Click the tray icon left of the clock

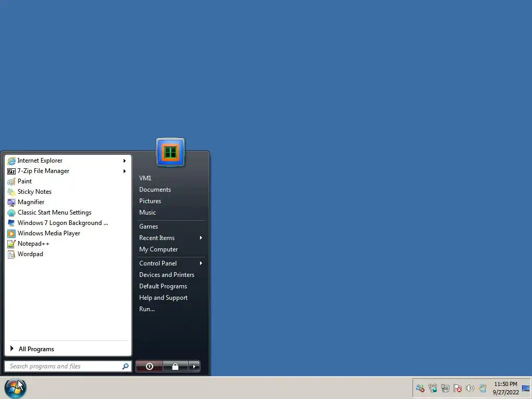(x=483, y=388)
